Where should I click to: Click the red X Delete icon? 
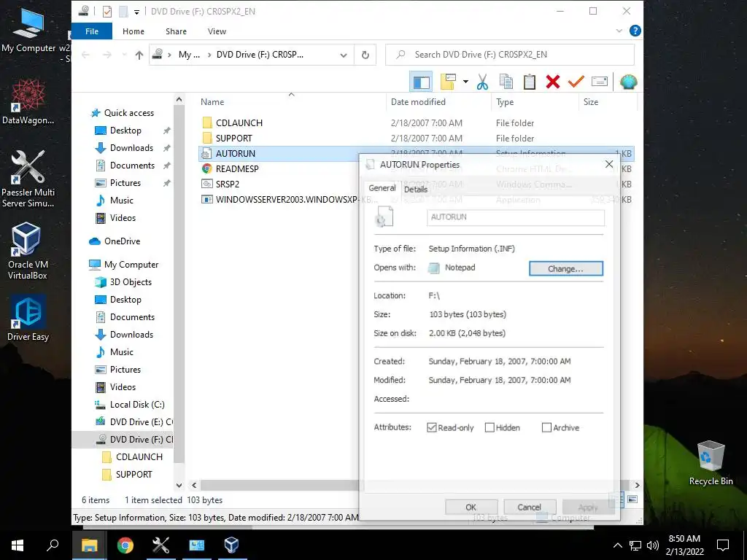tap(553, 82)
